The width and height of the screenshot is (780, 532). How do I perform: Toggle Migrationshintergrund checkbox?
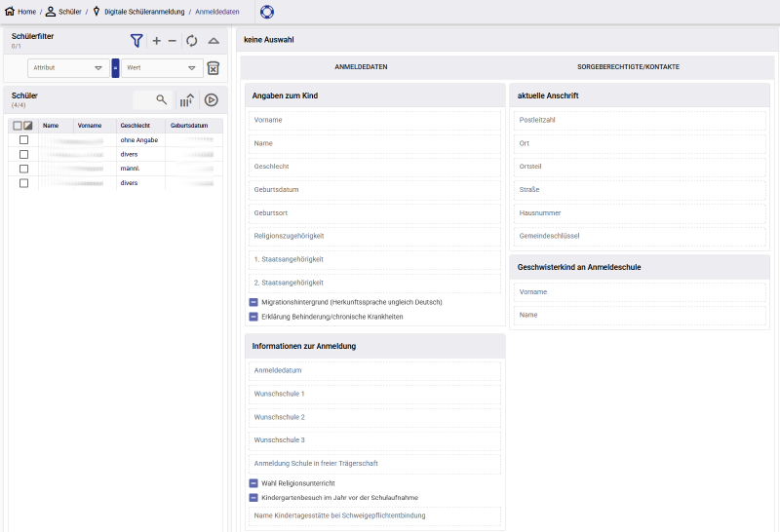[253, 302]
